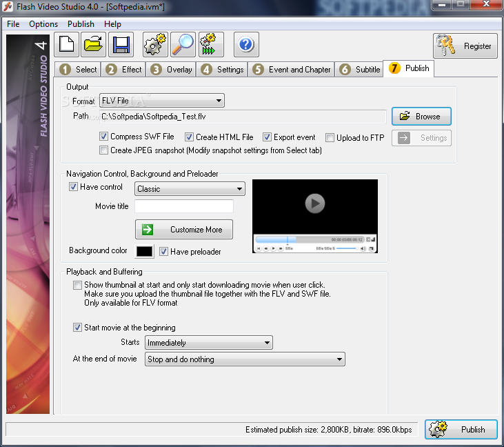This screenshot has height=447, width=504.
Task: Expand the Format dropdown showing FLV File
Action: click(x=162, y=101)
